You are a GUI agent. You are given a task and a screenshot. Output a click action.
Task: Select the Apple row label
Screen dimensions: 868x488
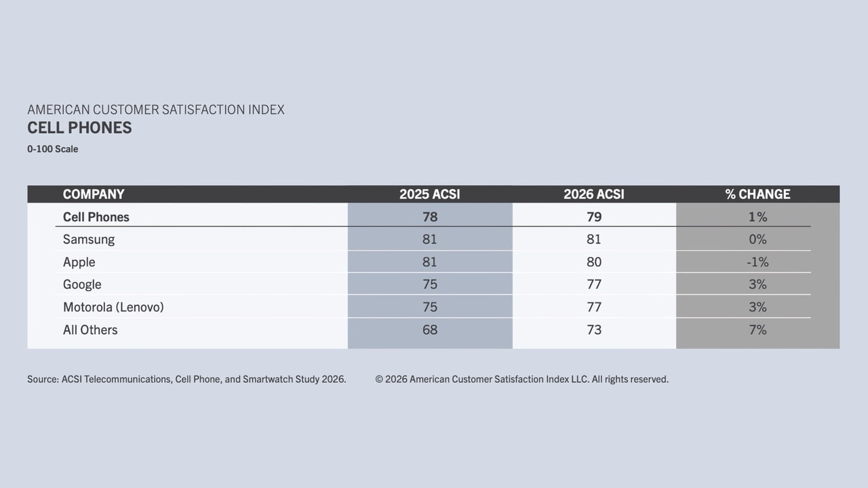click(79, 262)
